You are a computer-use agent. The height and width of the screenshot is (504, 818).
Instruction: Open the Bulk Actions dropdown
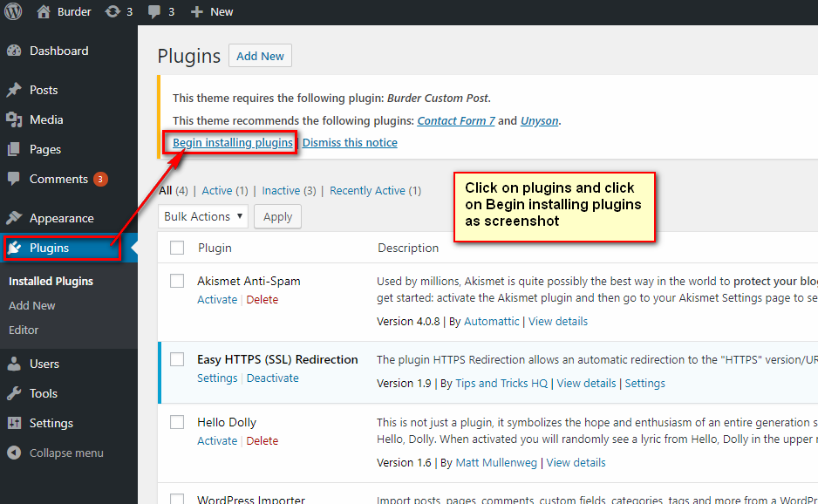coord(203,216)
